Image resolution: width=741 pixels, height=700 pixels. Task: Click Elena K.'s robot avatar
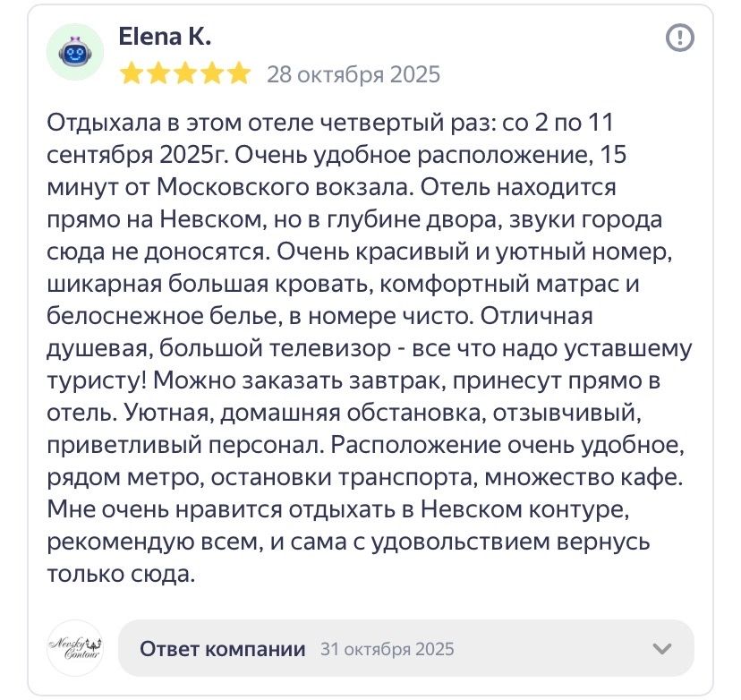click(x=75, y=53)
